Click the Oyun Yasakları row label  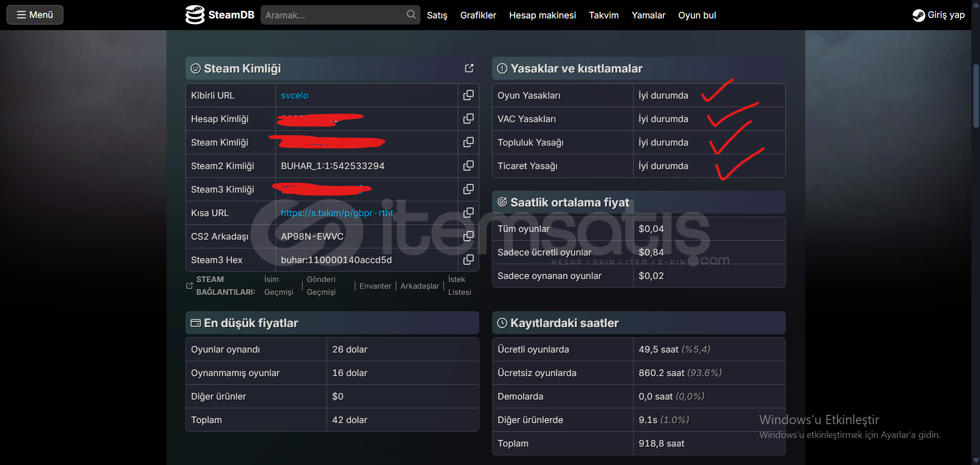click(529, 96)
